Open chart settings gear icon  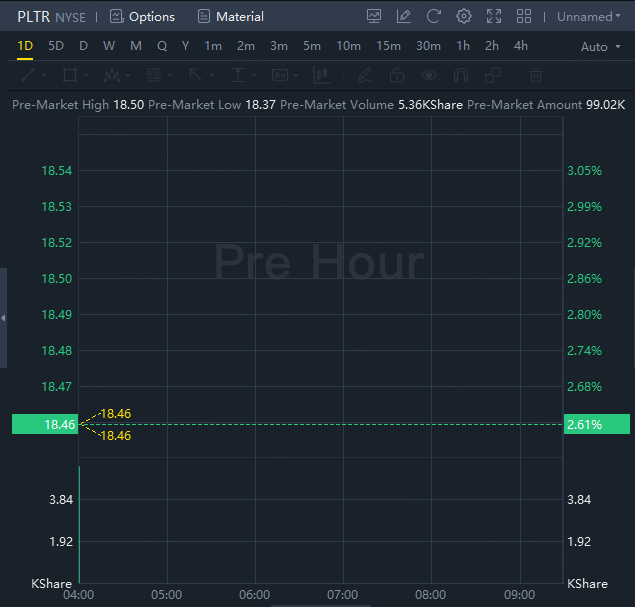point(463,16)
